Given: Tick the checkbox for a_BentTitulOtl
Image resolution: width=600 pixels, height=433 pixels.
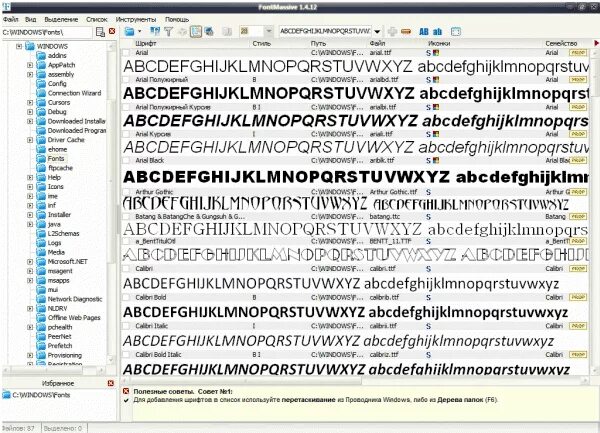Looking at the screenshot, I should tap(126, 241).
